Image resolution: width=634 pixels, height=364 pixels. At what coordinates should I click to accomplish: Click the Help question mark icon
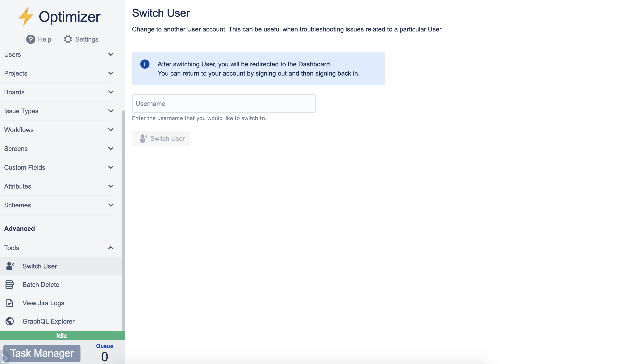(31, 39)
